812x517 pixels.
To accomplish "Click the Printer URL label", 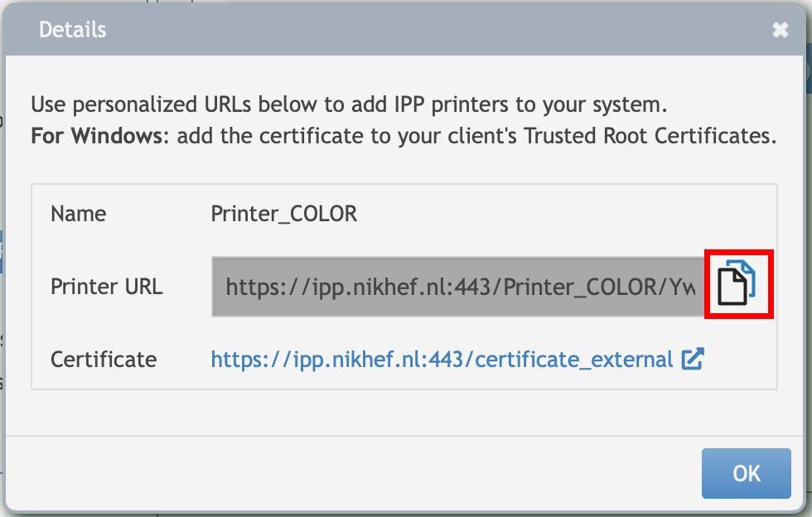I will click(107, 287).
